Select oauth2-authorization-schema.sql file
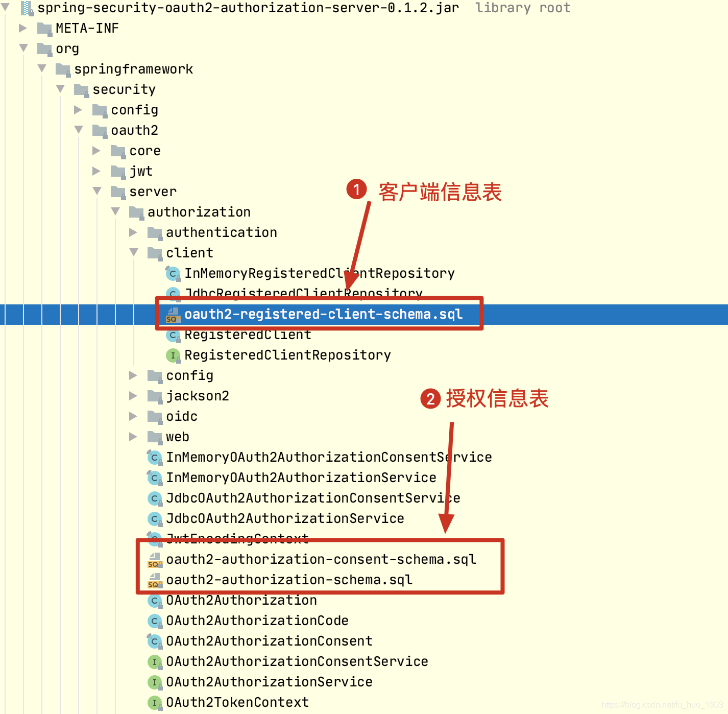This screenshot has width=728, height=714. point(289,580)
